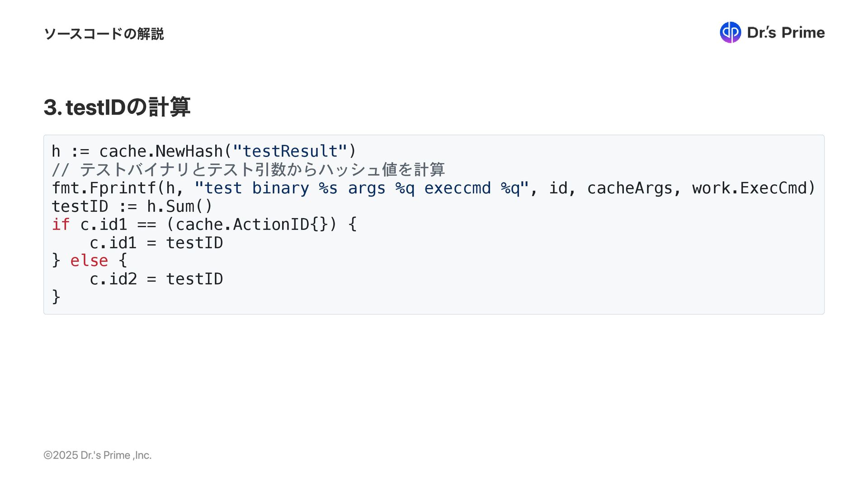This screenshot has width=868, height=488.
Task: Click cacheArgs argument in the Fprintf call
Action: click(630, 188)
